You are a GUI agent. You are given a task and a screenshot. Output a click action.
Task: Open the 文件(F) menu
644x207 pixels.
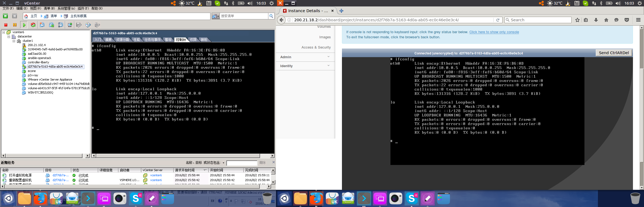click(8, 9)
